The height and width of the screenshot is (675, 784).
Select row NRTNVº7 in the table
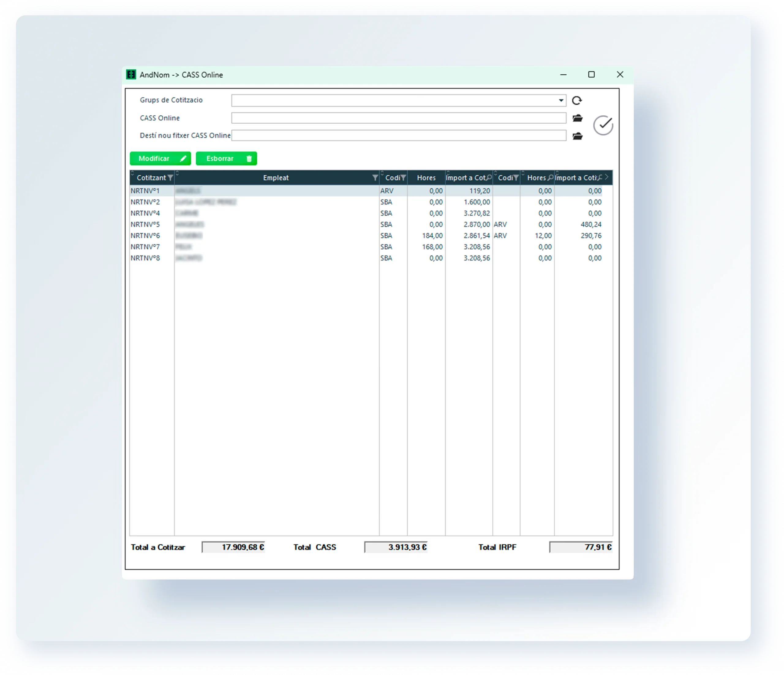[145, 247]
